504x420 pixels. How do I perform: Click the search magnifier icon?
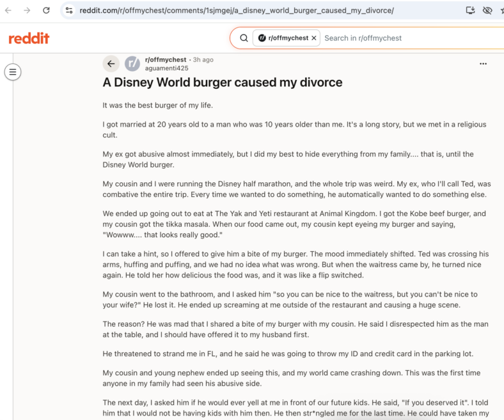[244, 38]
